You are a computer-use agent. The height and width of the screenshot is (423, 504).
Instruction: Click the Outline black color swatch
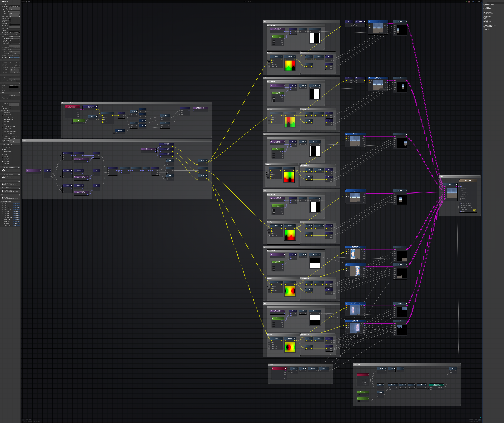point(14,87)
